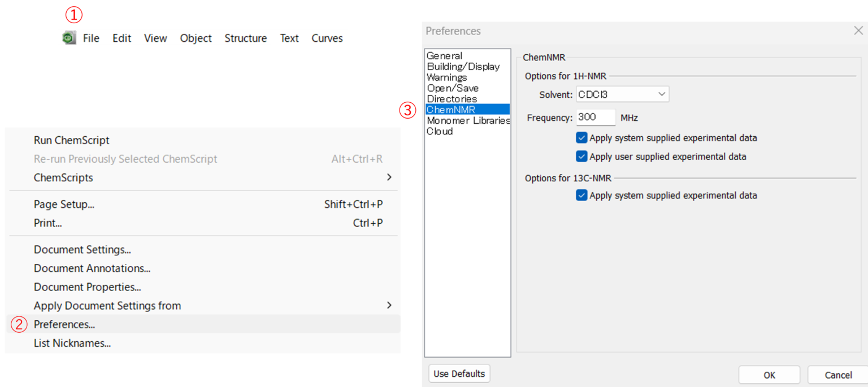
Task: Open the Edit menu
Action: tap(121, 38)
